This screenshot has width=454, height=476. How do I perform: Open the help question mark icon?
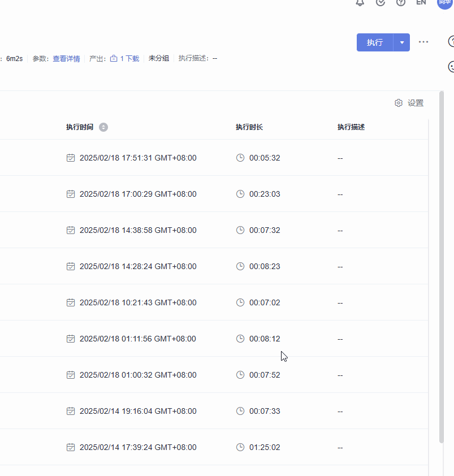(x=401, y=2)
